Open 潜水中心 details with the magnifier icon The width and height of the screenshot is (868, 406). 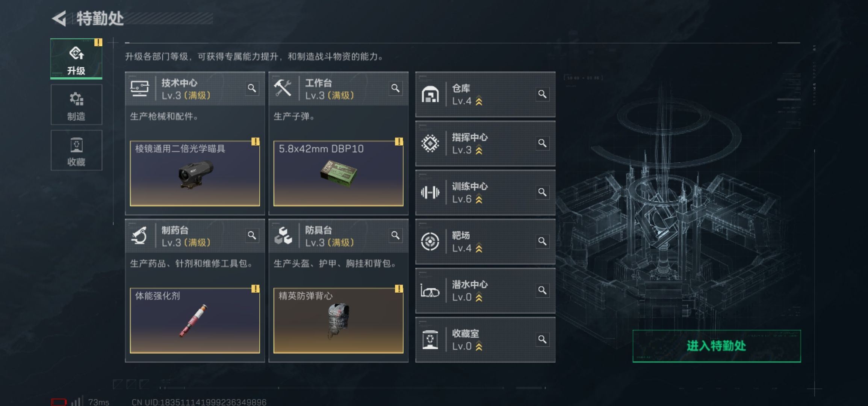coord(542,290)
